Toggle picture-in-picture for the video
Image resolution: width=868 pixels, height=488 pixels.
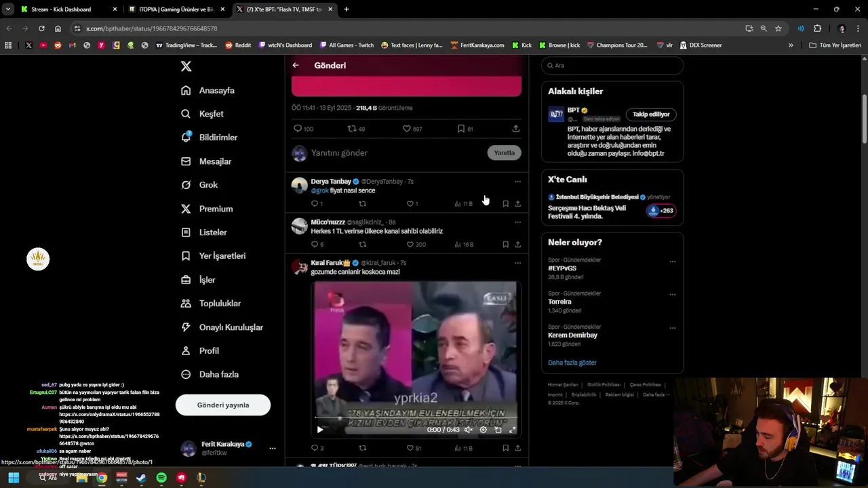(x=498, y=430)
